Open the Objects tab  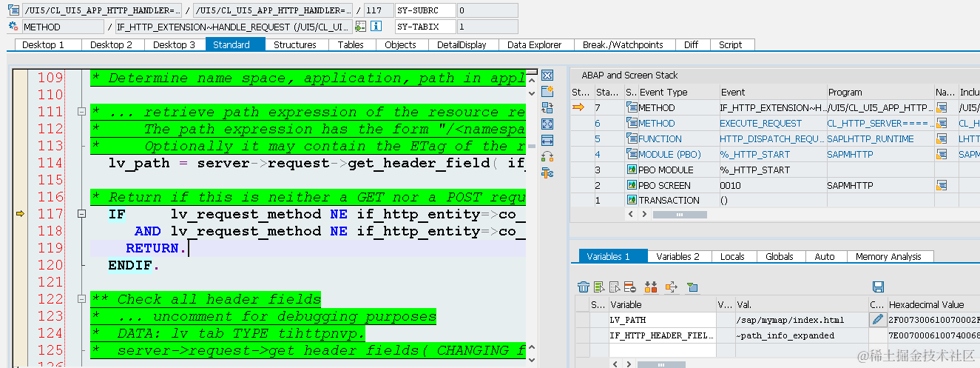(401, 44)
